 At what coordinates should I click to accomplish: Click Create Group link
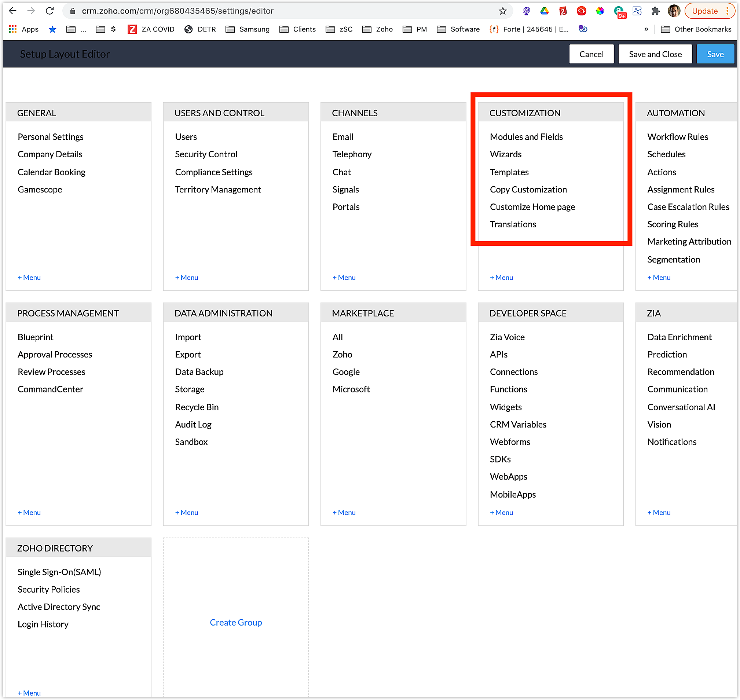[x=236, y=622]
